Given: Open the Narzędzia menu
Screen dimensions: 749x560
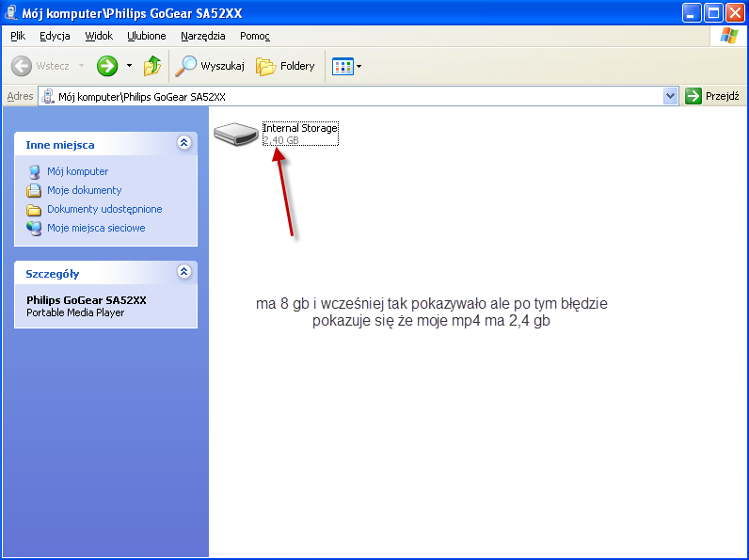Looking at the screenshot, I should pyautogui.click(x=203, y=36).
